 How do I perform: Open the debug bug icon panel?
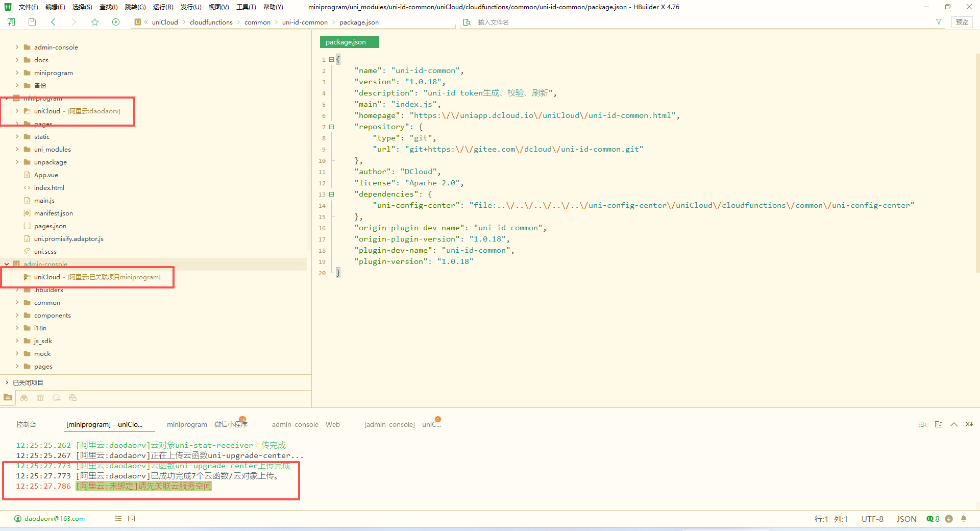click(x=40, y=398)
